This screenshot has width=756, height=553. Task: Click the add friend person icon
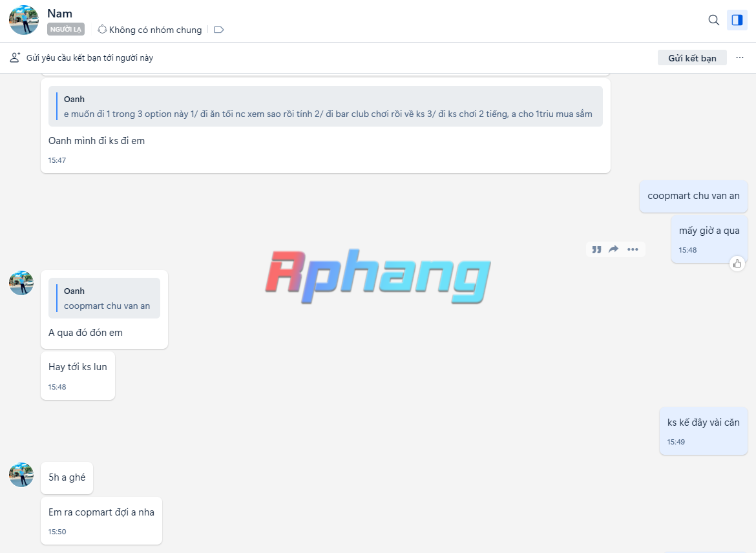coord(15,57)
